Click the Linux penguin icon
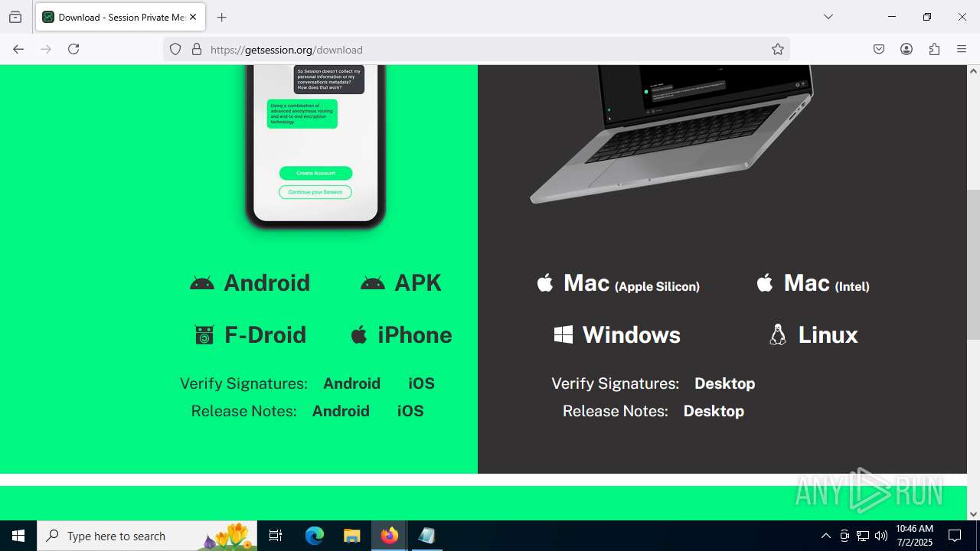Image resolution: width=980 pixels, height=551 pixels. 778,334
